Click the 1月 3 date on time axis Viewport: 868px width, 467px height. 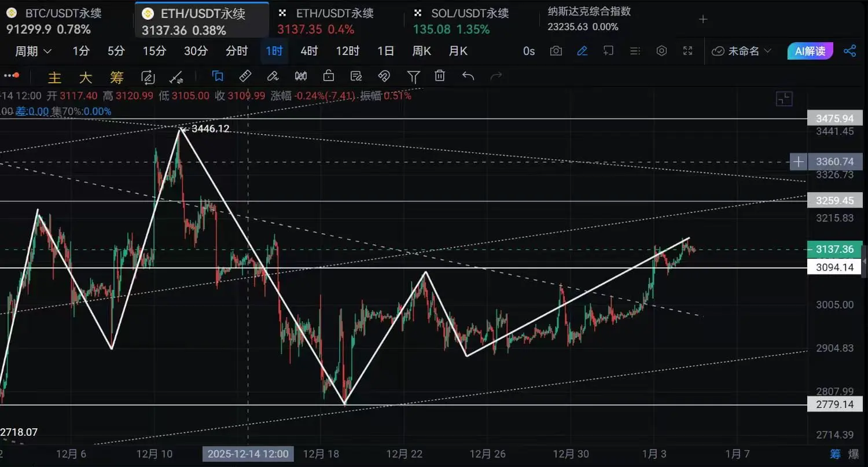653,454
